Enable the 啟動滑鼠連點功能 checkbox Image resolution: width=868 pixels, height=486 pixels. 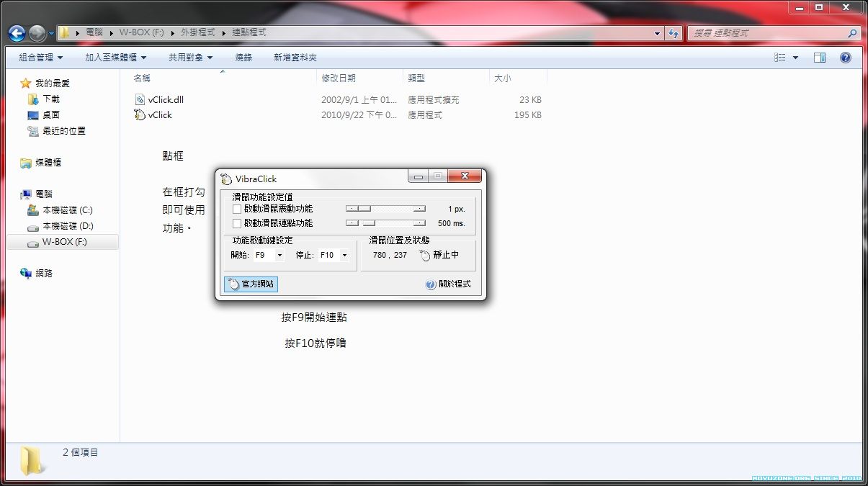point(237,223)
